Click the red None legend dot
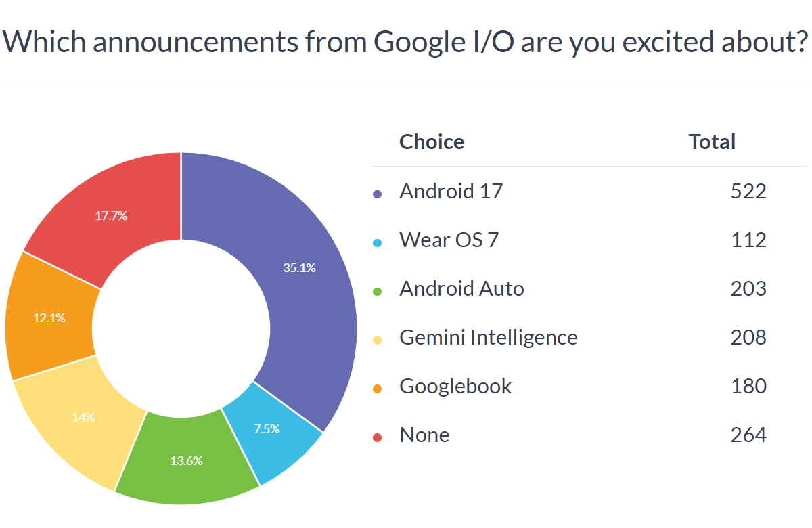 pyautogui.click(x=378, y=437)
